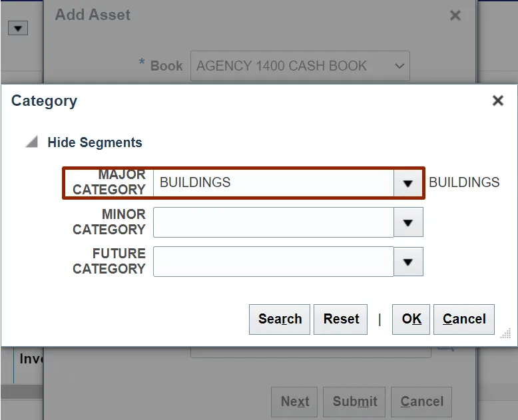
Task: Open the MAJOR CATEGORY dropdown arrow
Action: pyautogui.click(x=408, y=183)
